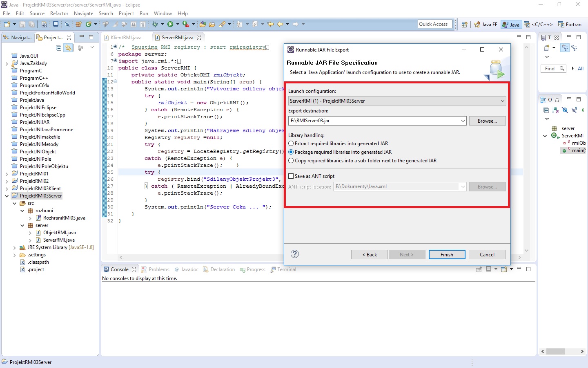
Task: Click inside the Quick Access field
Action: [434, 24]
